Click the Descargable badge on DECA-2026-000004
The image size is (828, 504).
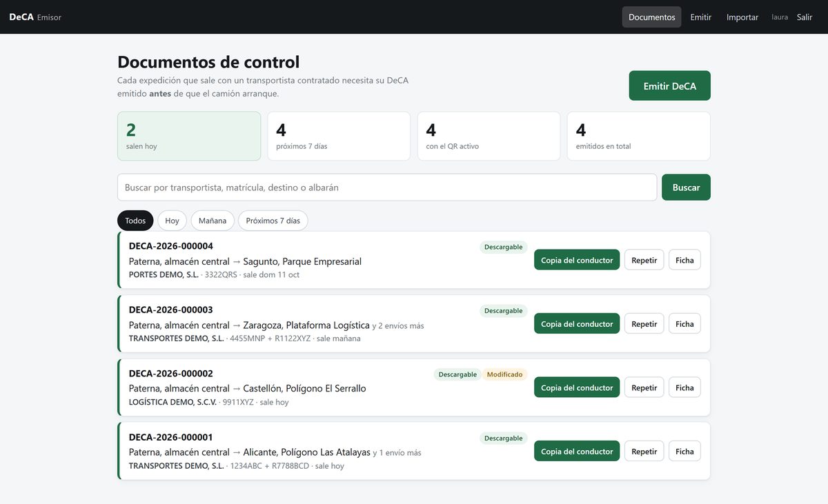click(504, 247)
